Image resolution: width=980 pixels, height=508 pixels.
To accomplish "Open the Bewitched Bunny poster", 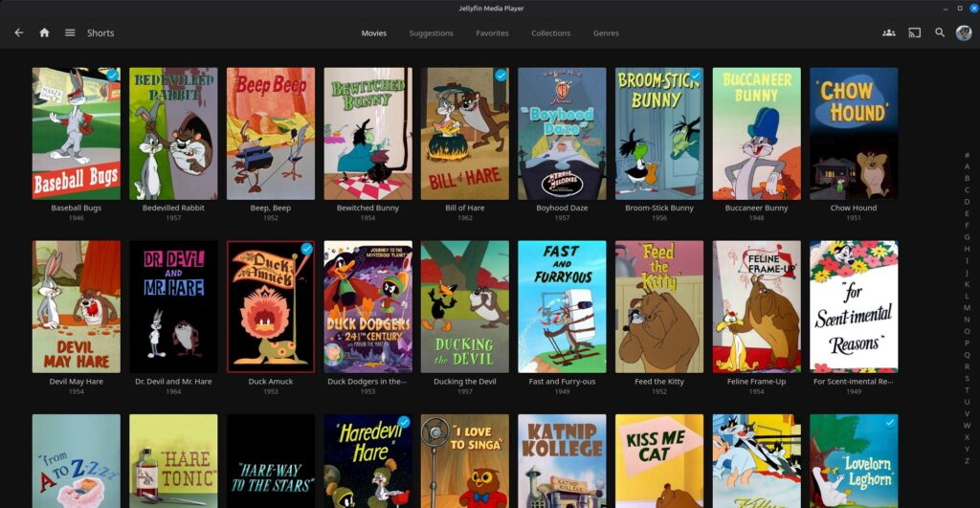I will tap(367, 134).
